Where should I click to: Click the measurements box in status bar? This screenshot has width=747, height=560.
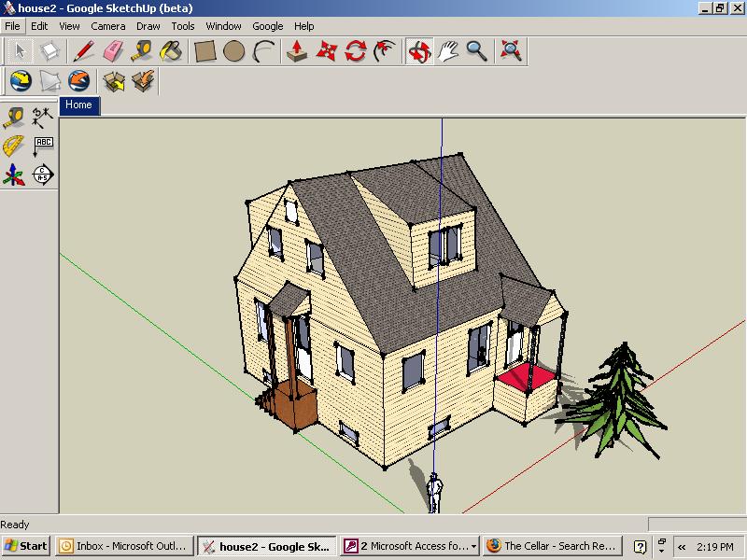pyautogui.click(x=698, y=525)
